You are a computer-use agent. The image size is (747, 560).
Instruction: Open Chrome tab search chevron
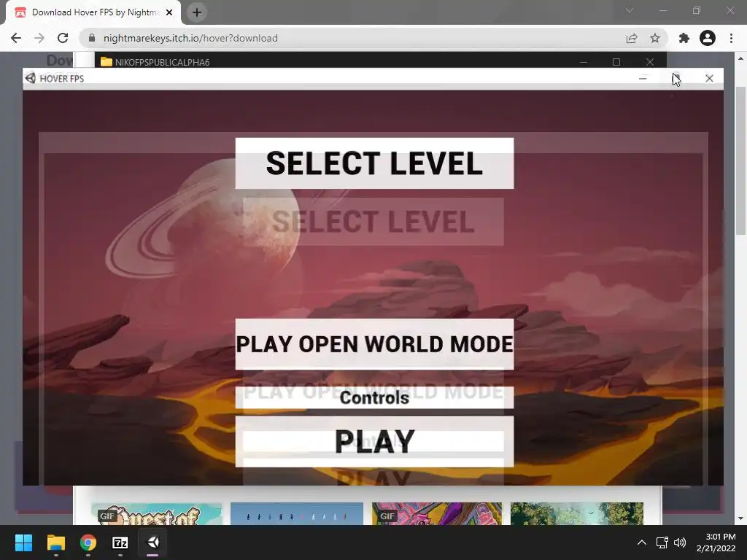point(630,10)
